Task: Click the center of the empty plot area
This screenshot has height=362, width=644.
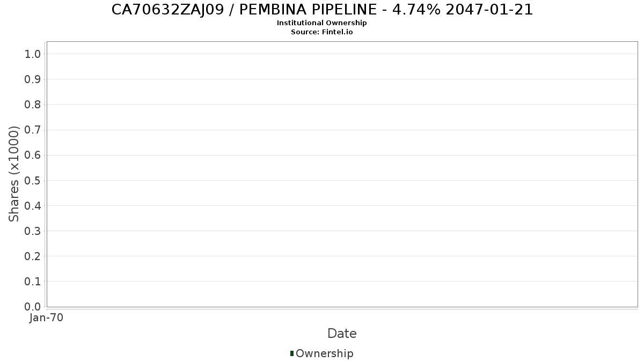Action: tap(342, 174)
